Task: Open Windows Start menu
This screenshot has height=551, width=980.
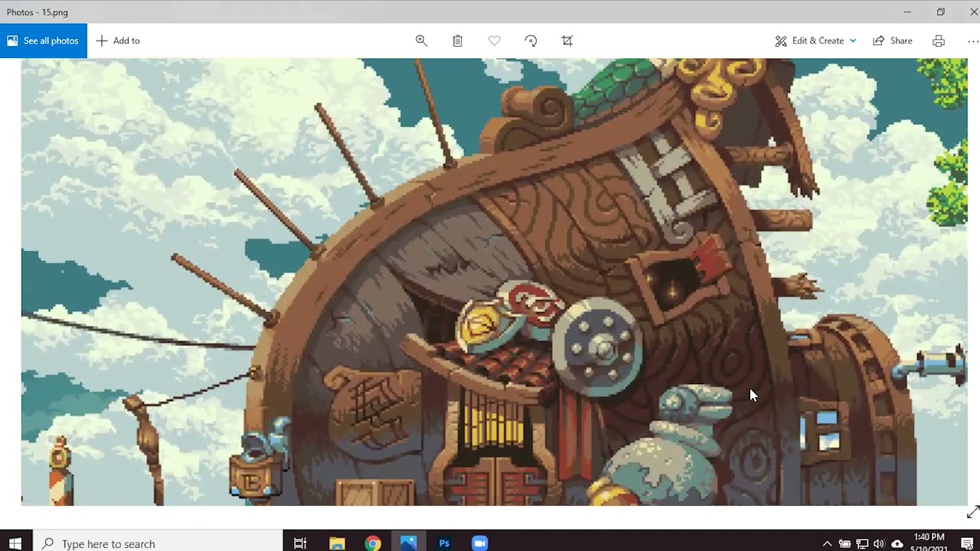Action: coord(15,543)
